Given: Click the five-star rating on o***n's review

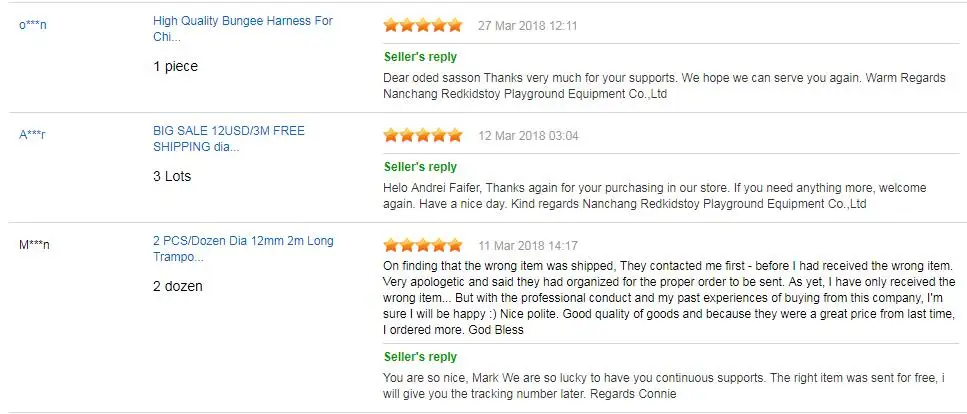Looking at the screenshot, I should [x=423, y=25].
